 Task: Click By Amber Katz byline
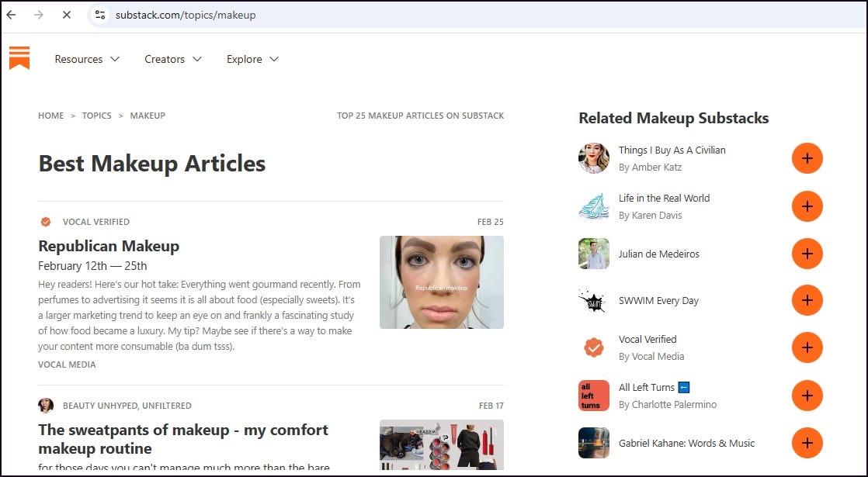pyautogui.click(x=650, y=167)
